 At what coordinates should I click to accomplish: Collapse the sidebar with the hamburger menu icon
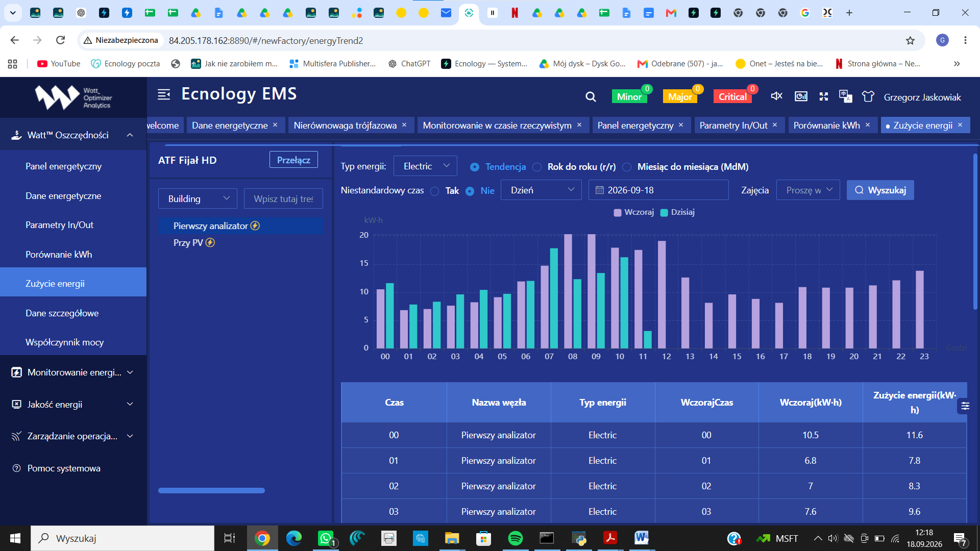pos(164,94)
